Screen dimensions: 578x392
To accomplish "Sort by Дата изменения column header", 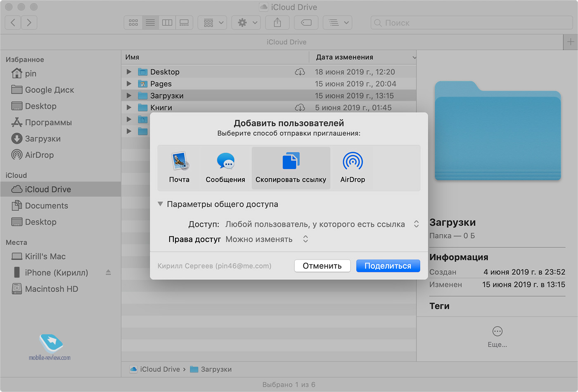I will [x=363, y=57].
